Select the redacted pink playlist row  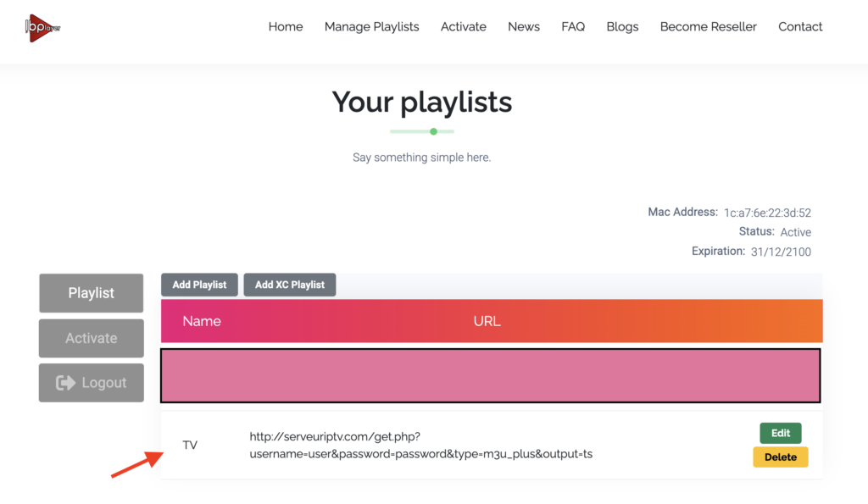pyautogui.click(x=490, y=375)
